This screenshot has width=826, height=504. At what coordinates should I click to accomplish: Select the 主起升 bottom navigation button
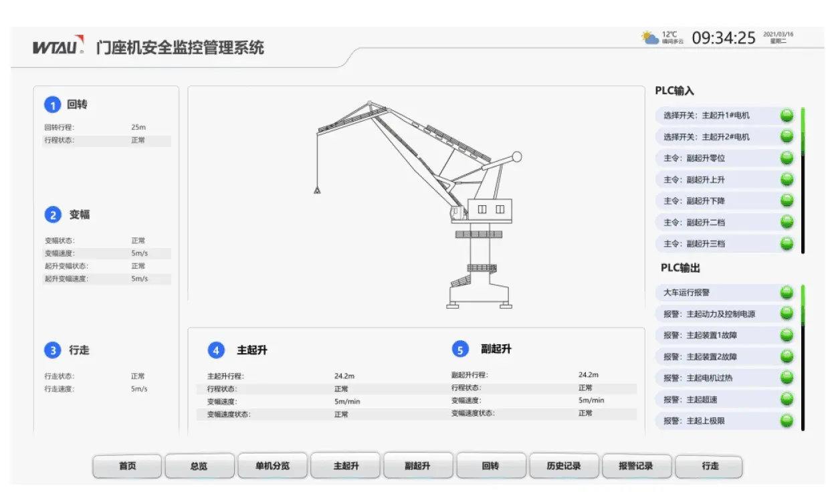click(346, 466)
